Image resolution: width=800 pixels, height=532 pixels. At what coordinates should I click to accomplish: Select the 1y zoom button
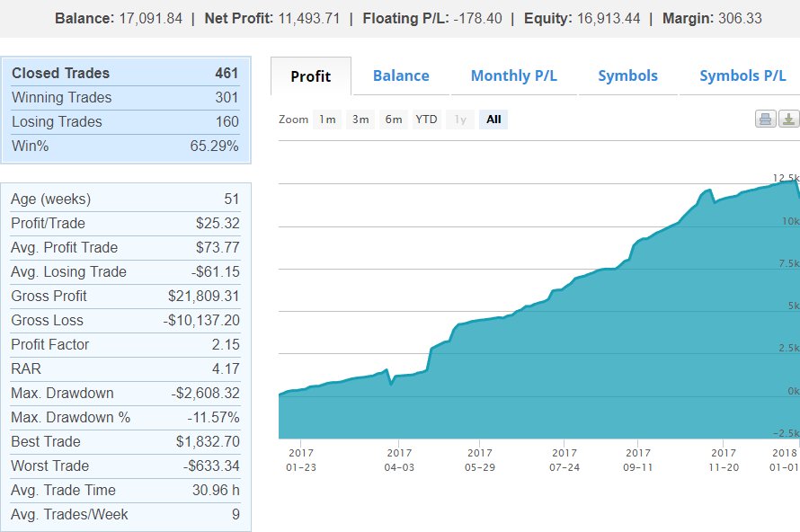[458, 119]
